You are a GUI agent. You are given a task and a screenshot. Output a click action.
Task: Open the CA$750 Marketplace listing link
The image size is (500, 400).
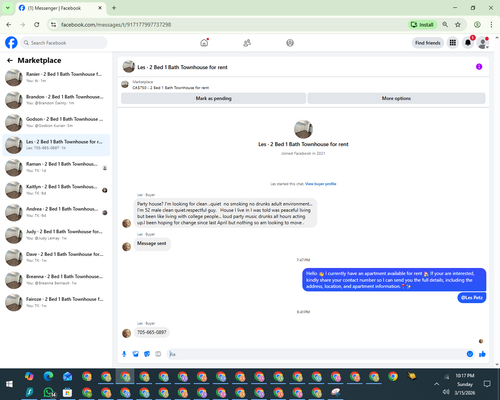point(171,88)
